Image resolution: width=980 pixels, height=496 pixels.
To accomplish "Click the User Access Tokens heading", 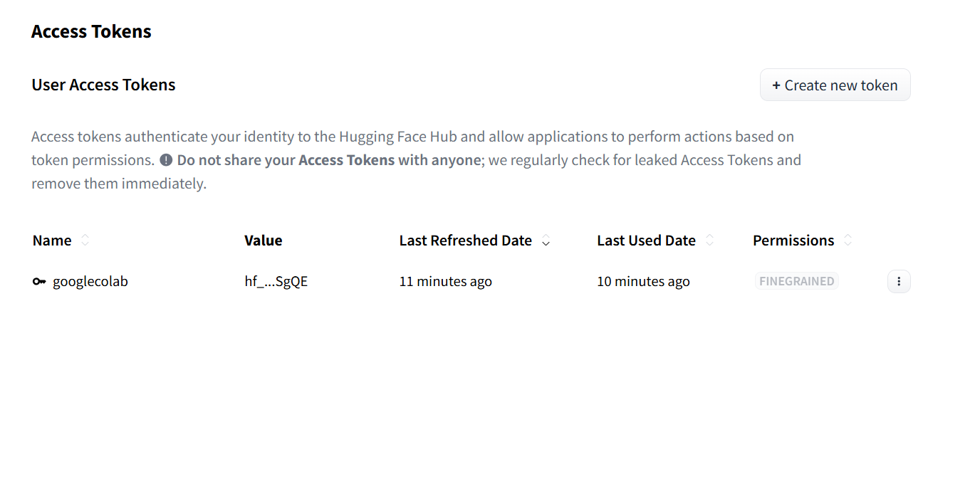I will click(104, 85).
